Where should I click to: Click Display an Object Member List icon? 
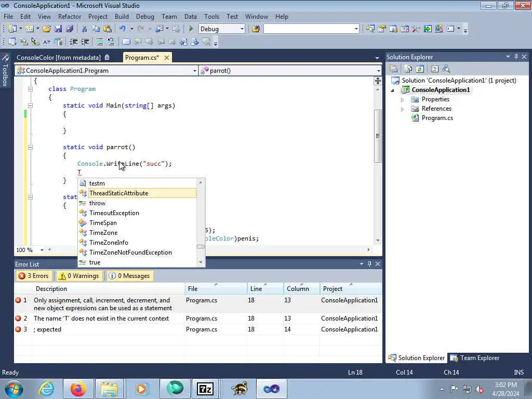[12, 42]
